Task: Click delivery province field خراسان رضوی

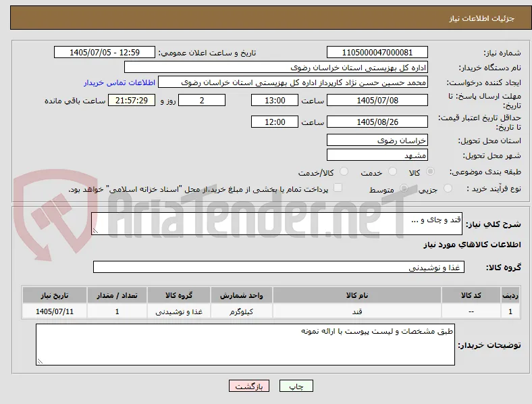Action: click(377, 140)
